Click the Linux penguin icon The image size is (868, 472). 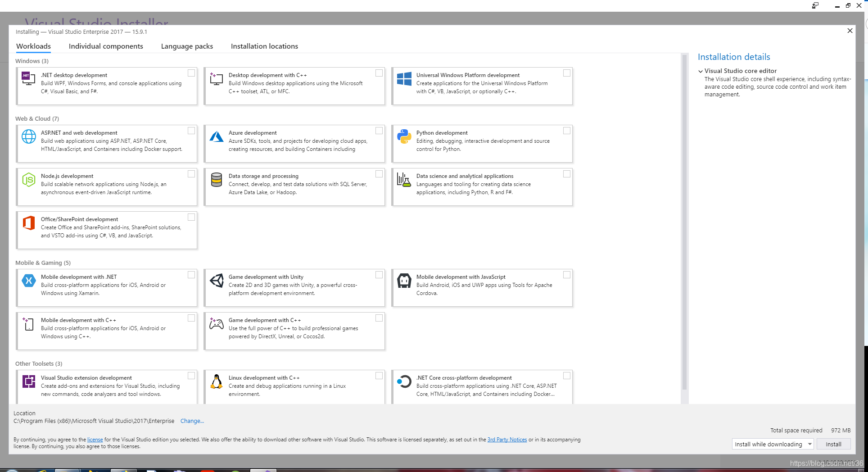[217, 381]
